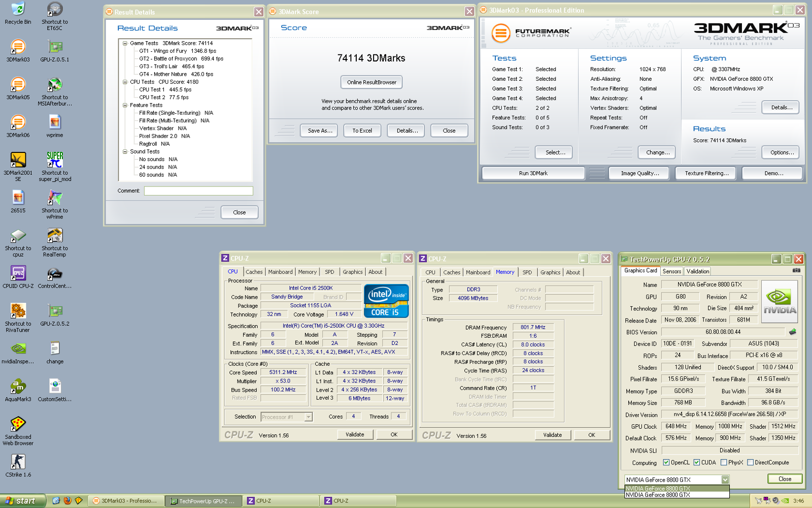Click the Run 3DMark button
Viewport: 812px width, 508px height.
533,173
